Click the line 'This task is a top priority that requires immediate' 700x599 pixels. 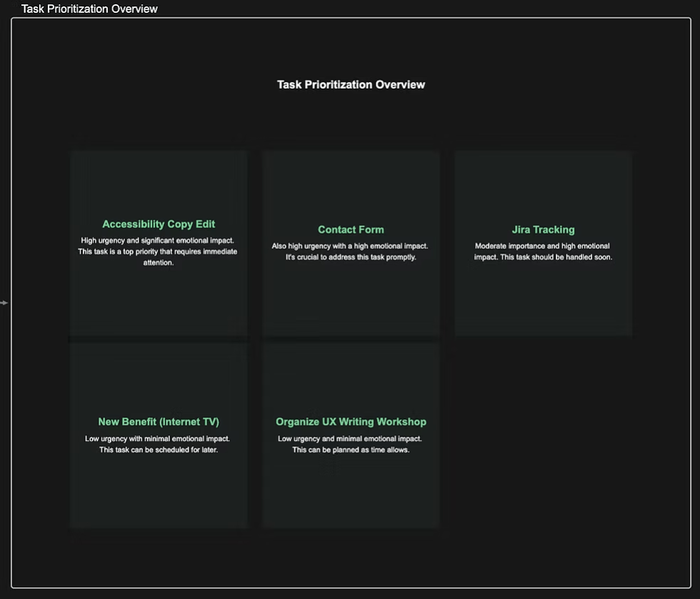point(158,252)
